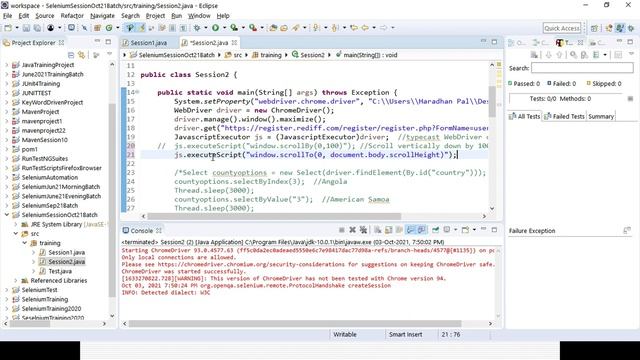Collapse the SeleniumSessionOct21Batch project node

[x=7, y=215]
